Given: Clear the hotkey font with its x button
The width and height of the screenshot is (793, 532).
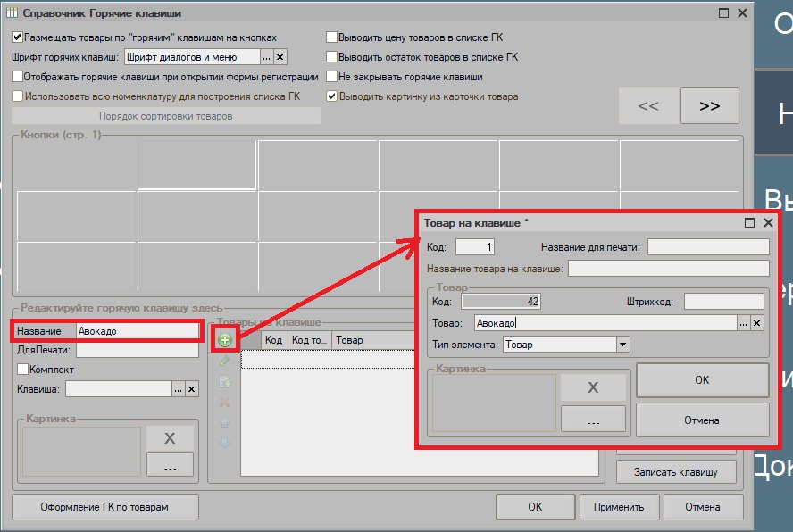Looking at the screenshot, I should coord(280,57).
